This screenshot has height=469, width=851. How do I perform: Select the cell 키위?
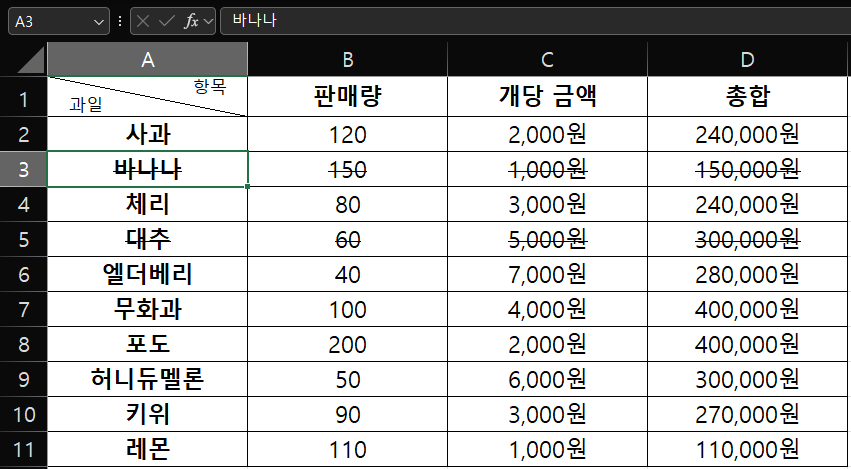[148, 414]
